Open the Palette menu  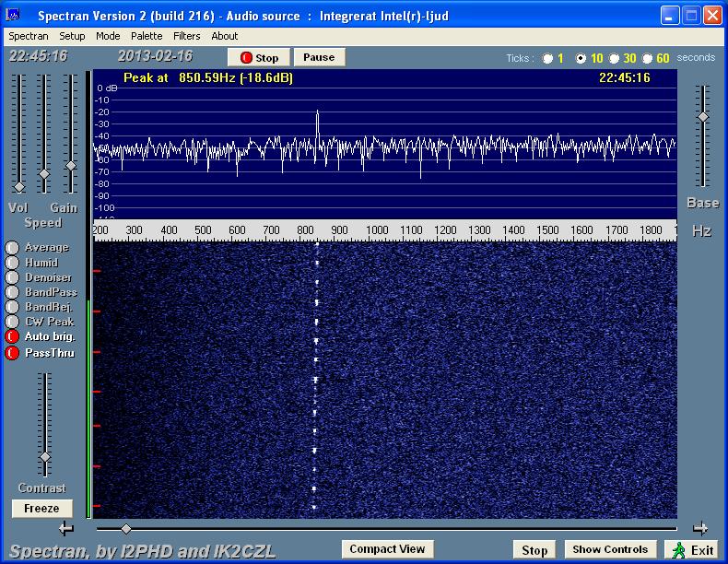(147, 36)
